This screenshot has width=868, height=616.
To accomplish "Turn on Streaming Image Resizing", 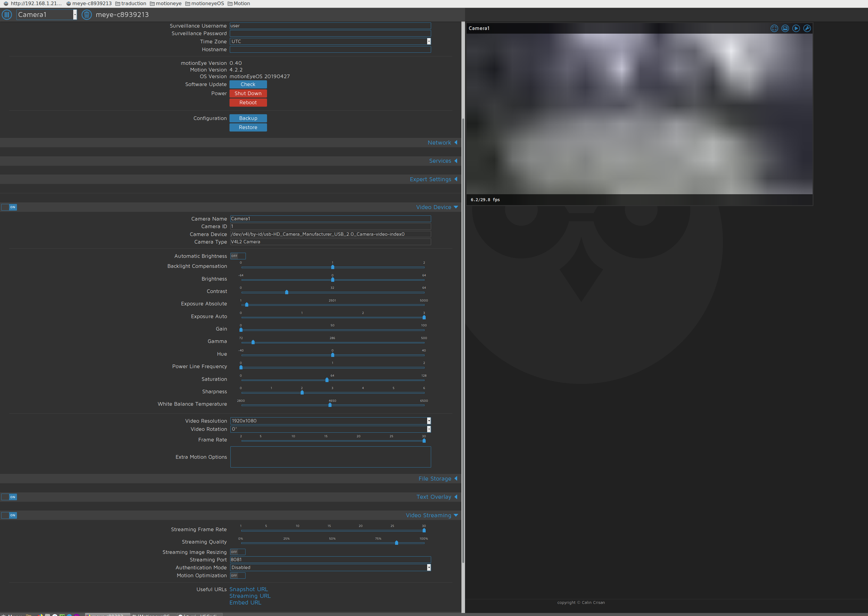I will (238, 552).
